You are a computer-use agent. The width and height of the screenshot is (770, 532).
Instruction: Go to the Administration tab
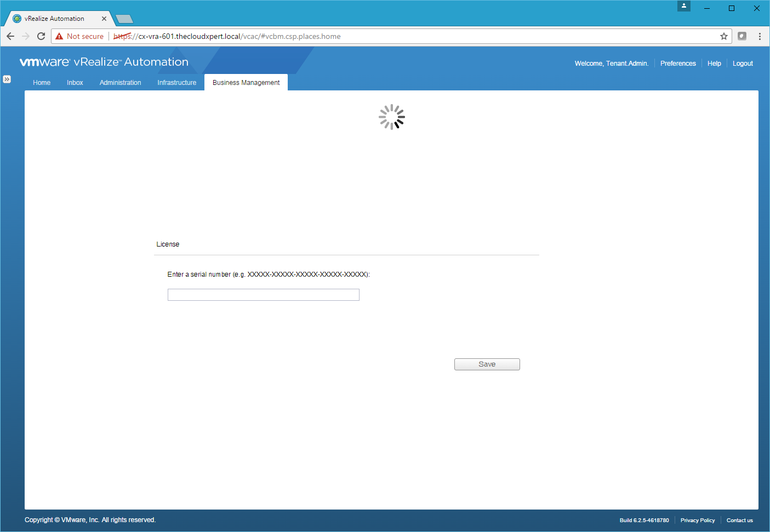[x=121, y=83]
